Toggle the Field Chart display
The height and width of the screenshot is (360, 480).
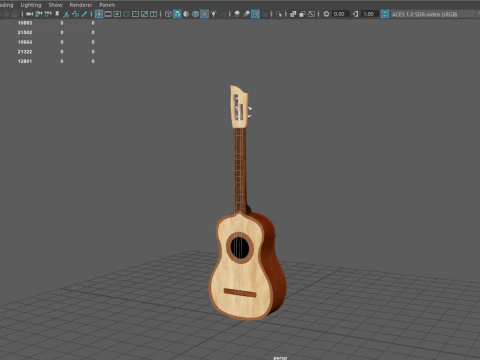tap(135, 14)
